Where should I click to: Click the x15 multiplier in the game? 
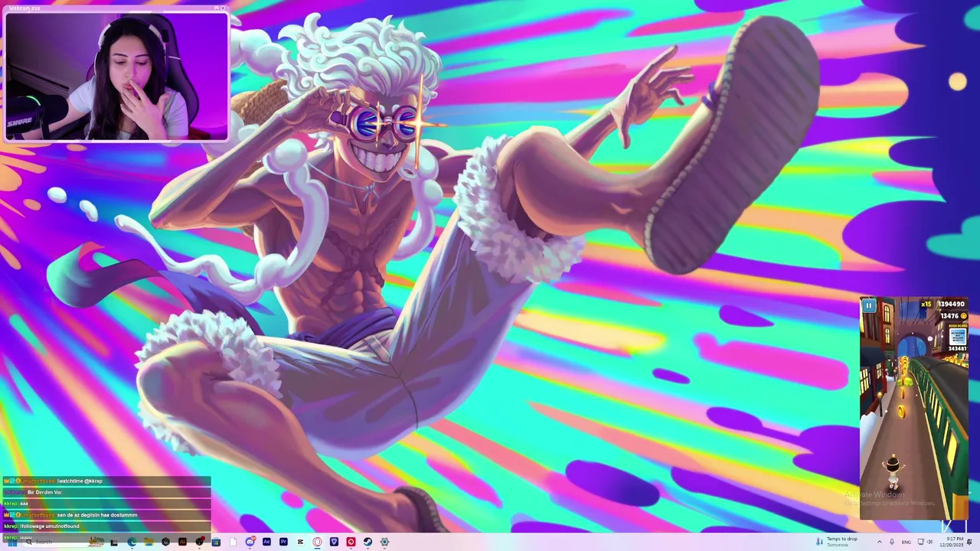point(926,305)
